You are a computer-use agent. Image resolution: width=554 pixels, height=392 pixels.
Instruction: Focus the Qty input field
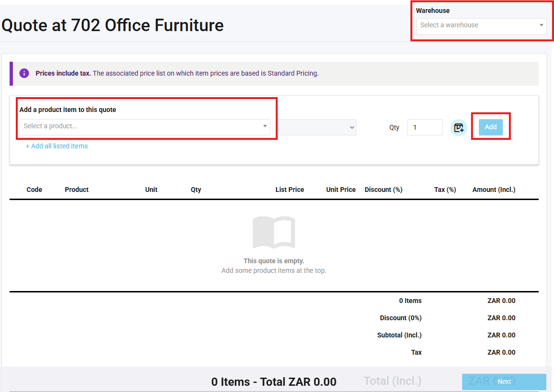(x=424, y=127)
